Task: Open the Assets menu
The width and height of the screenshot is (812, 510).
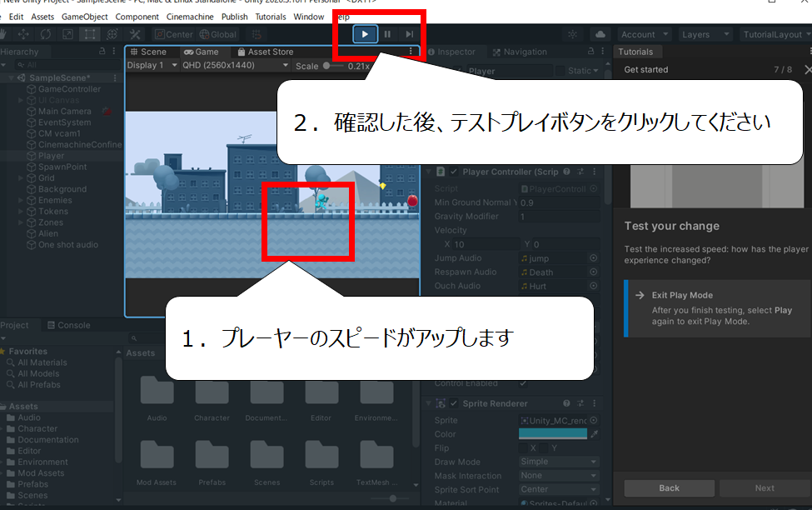Action: (x=42, y=17)
